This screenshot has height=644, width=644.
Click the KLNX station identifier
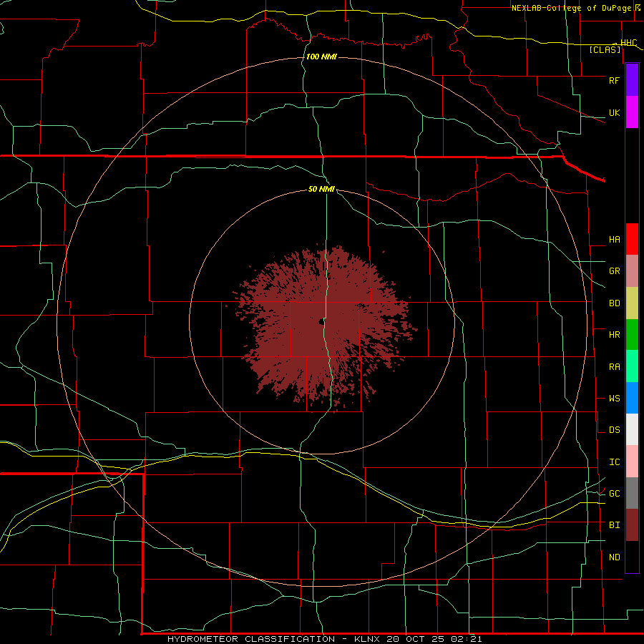366,639
